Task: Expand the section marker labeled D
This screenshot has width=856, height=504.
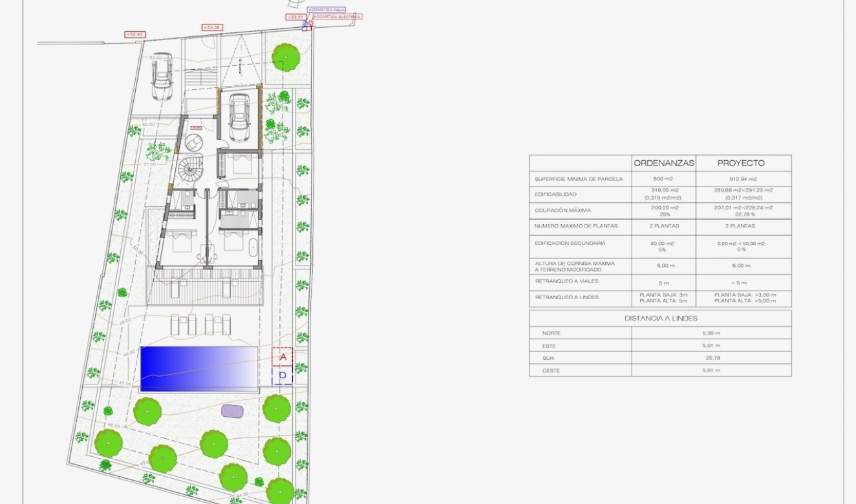Action: (x=283, y=375)
